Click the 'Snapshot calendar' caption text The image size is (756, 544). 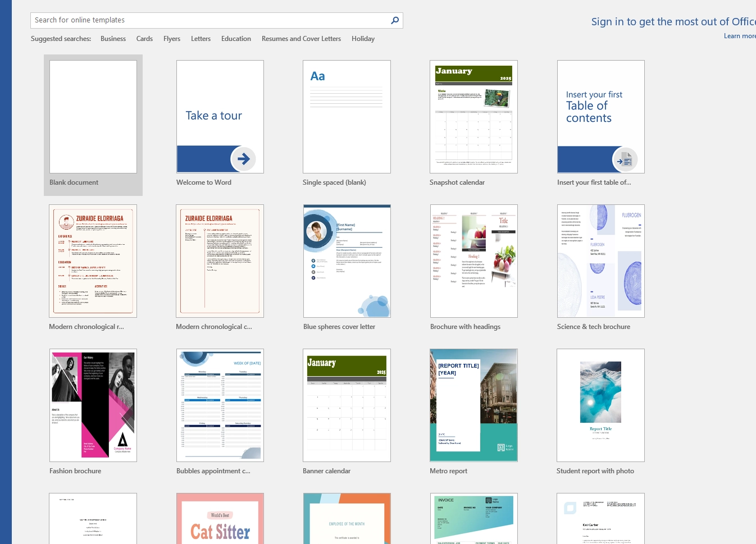point(457,182)
